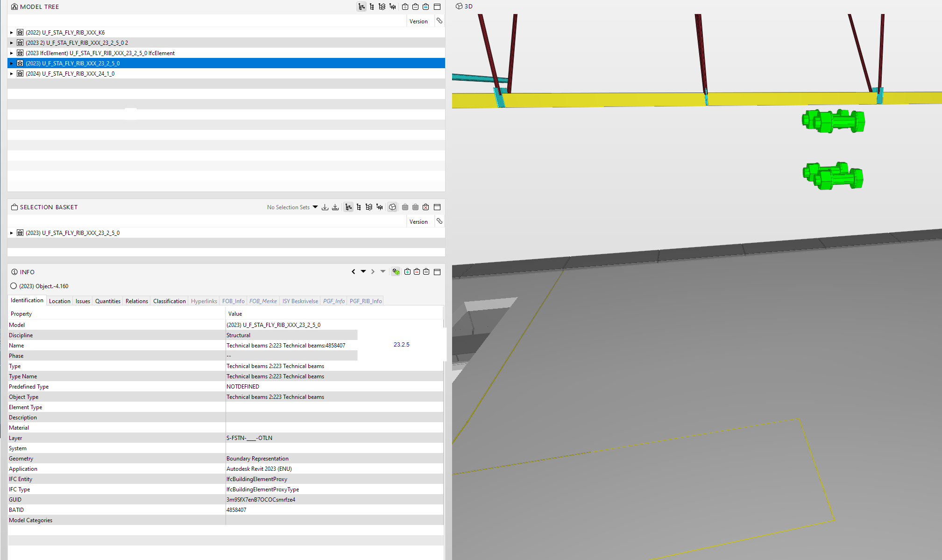Clear basket with red X icon

[x=425, y=207]
